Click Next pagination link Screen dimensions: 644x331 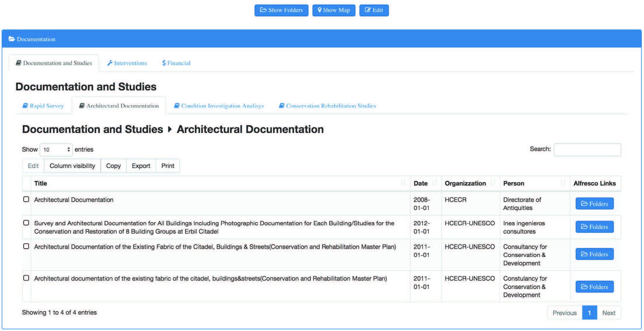(609, 313)
